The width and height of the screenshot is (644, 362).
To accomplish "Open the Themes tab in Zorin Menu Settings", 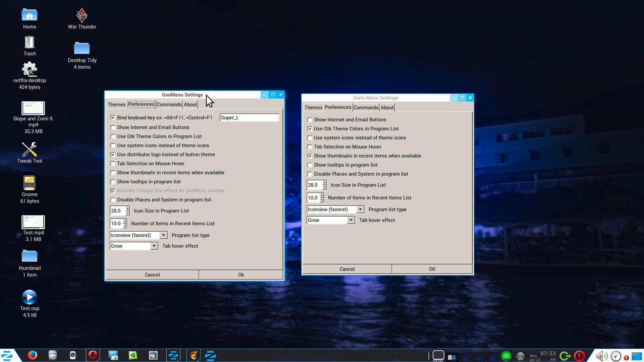I will pyautogui.click(x=313, y=108).
